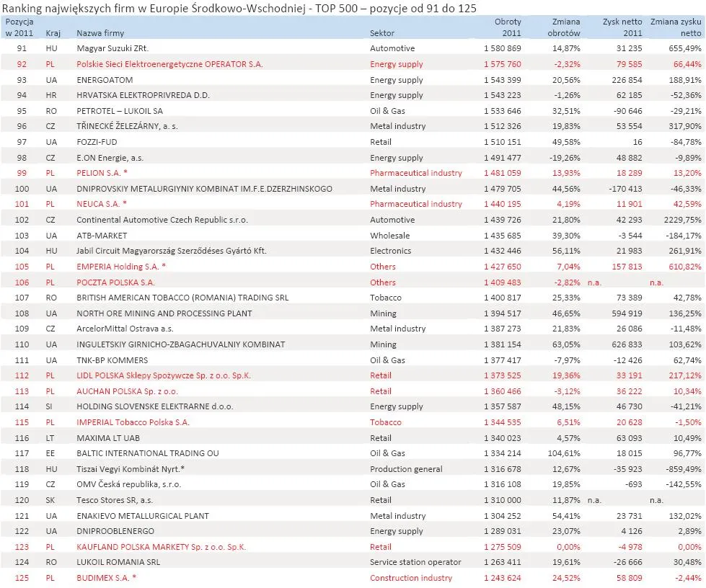
Task: Select the Tesco Stores SR row
Action: [x=116, y=500]
